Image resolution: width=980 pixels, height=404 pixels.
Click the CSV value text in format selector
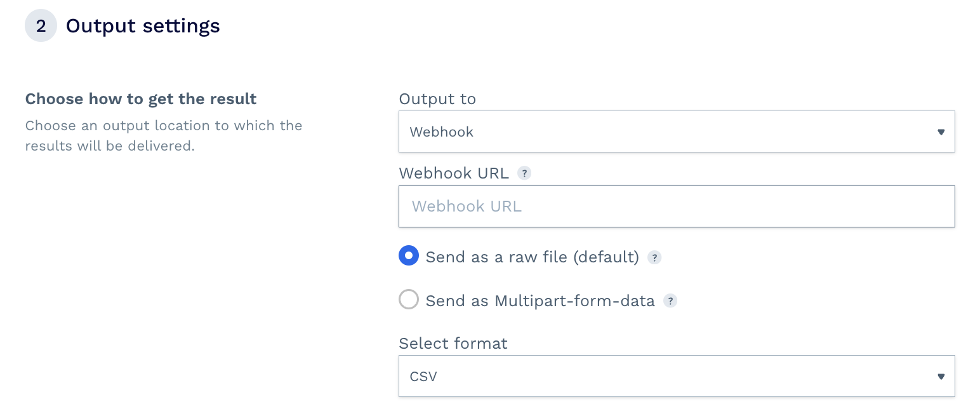pos(423,377)
